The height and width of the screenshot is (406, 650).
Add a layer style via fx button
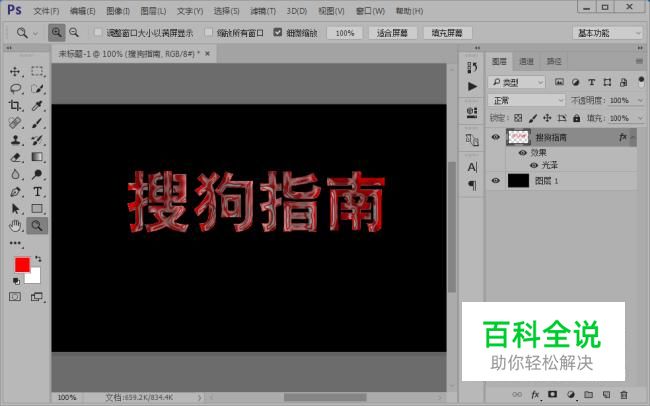(535, 394)
